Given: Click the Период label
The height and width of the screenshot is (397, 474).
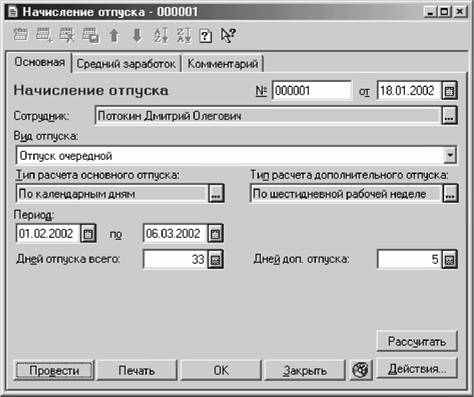Looking at the screenshot, I should [x=33, y=215].
